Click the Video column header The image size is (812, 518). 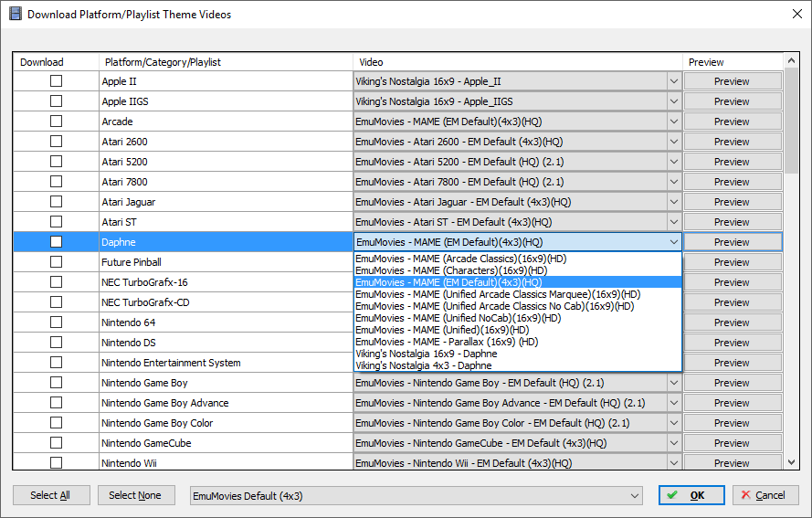click(518, 61)
